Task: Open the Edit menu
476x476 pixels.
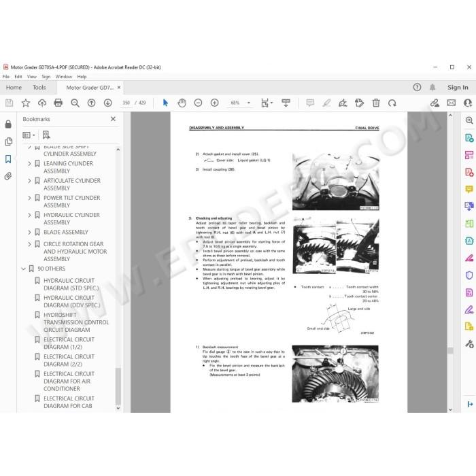Action: (18, 77)
